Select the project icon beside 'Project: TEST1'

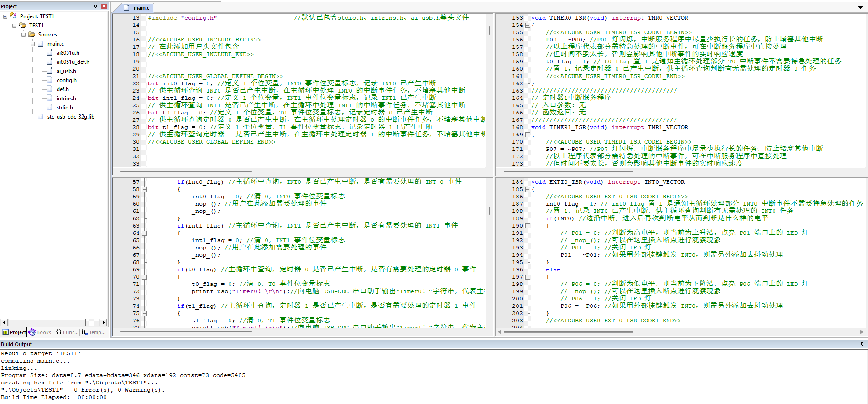tap(13, 16)
